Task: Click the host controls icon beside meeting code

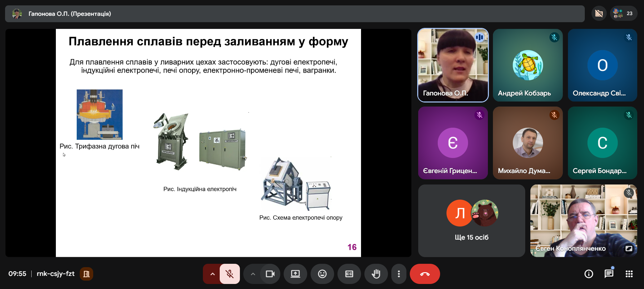Action: [86, 274]
